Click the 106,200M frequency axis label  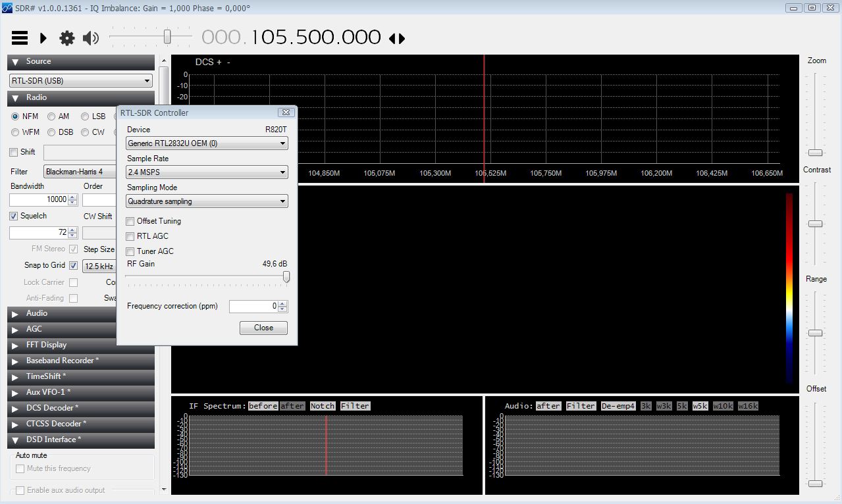(656, 174)
